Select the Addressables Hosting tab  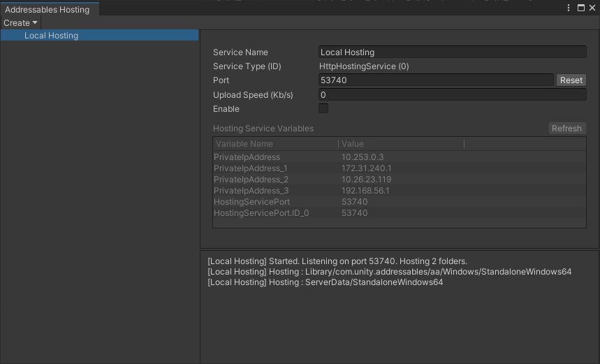(x=47, y=10)
